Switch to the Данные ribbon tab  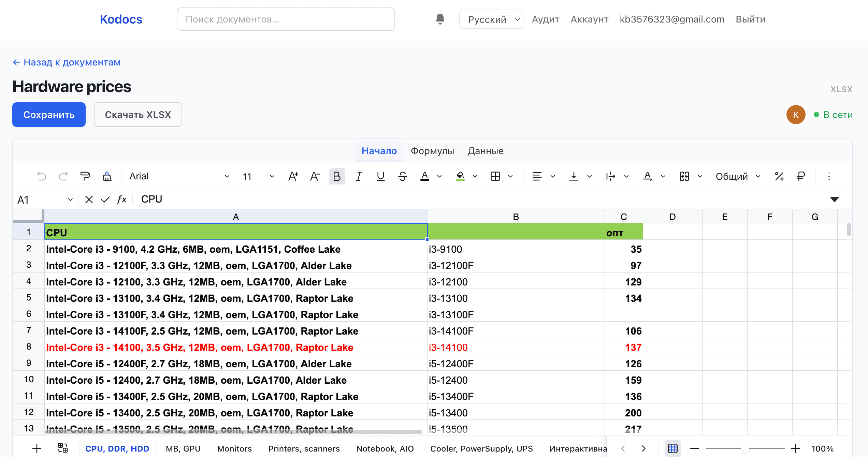486,151
